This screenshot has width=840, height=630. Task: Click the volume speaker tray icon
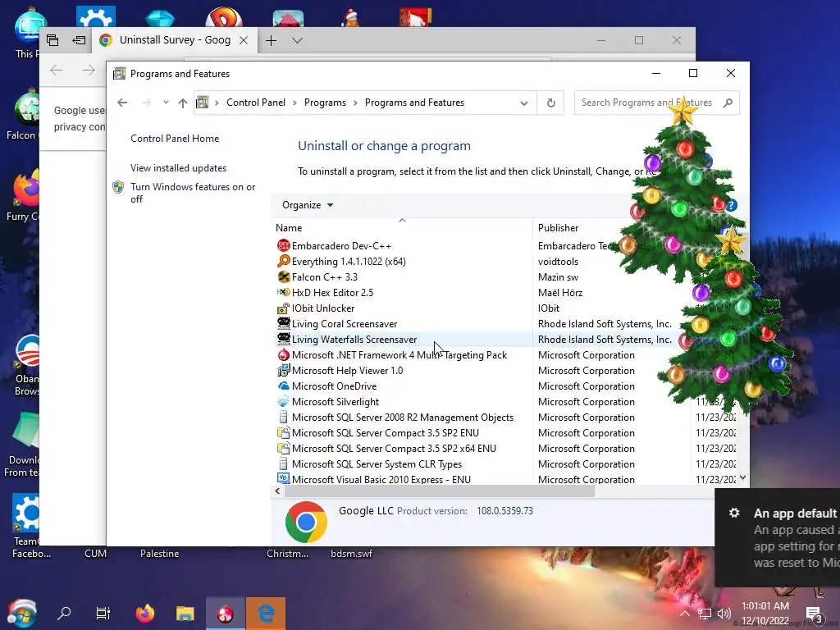(724, 614)
